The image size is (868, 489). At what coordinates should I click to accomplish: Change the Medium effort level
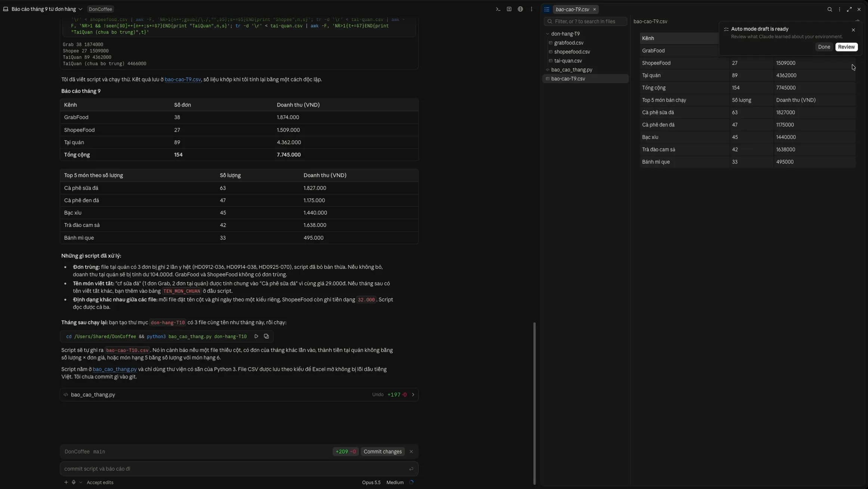(395, 482)
